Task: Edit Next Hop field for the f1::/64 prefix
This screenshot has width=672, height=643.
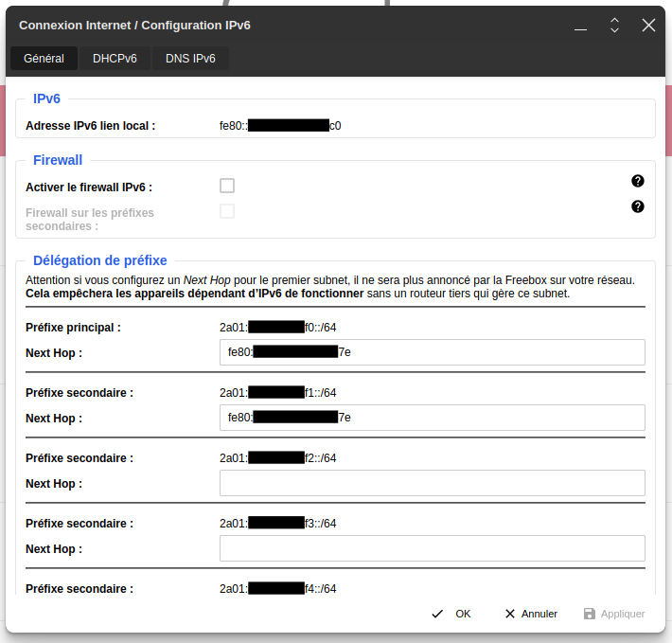Action: [432, 418]
